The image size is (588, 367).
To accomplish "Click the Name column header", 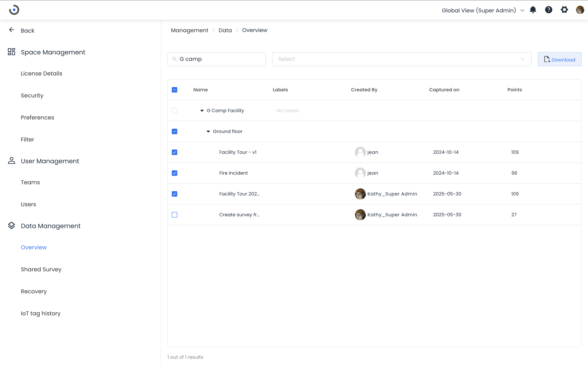I will (x=200, y=90).
